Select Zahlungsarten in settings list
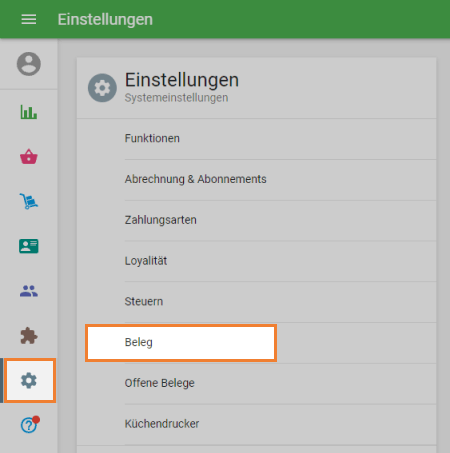This screenshot has height=453, width=450. coord(256,220)
